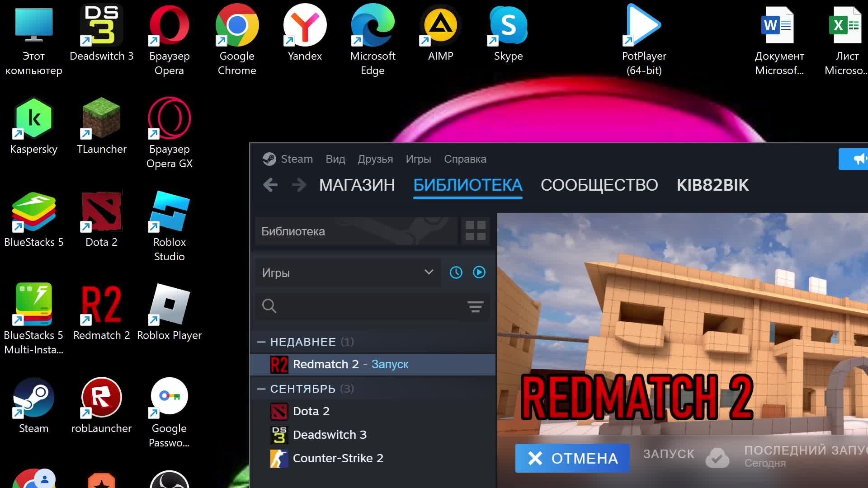Image resolution: width=868 pixels, height=488 pixels.
Task: Open Steam desktop shortcut
Action: click(34, 405)
